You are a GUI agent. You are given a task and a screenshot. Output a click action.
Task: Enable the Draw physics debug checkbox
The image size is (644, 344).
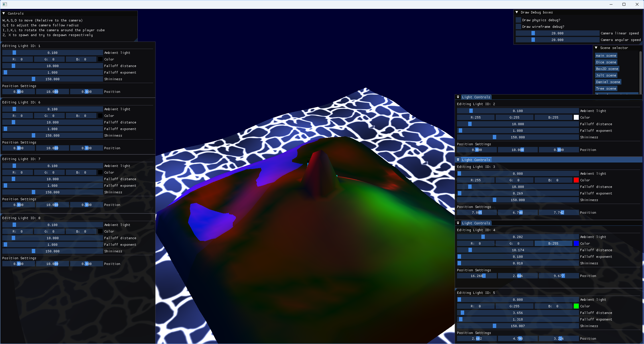(x=519, y=20)
